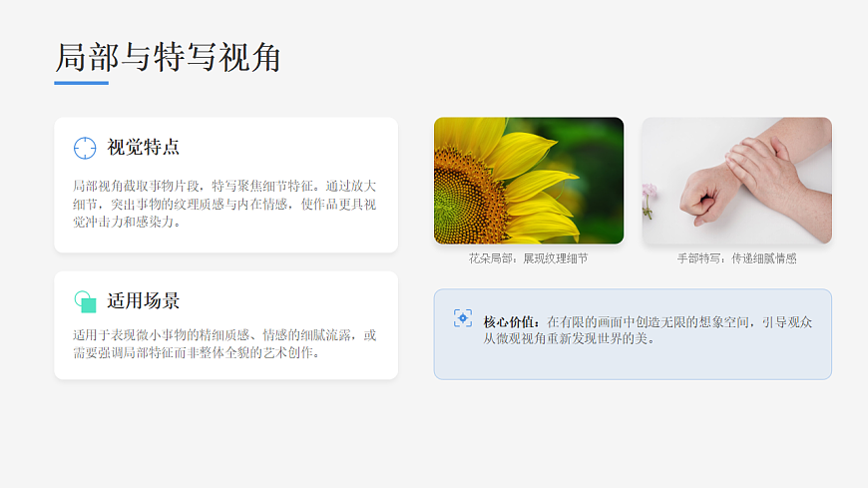Click the slide title 局部与特写视角
The width and height of the screenshot is (868, 488).
(x=169, y=58)
